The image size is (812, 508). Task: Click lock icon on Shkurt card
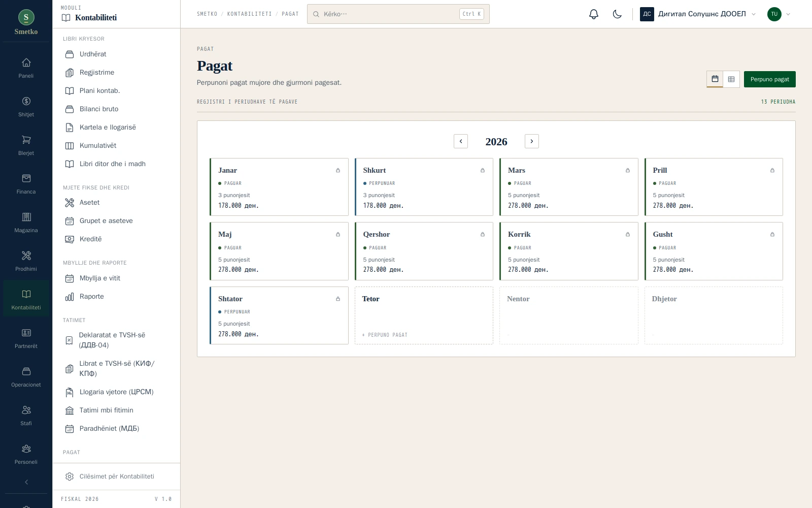[483, 170]
